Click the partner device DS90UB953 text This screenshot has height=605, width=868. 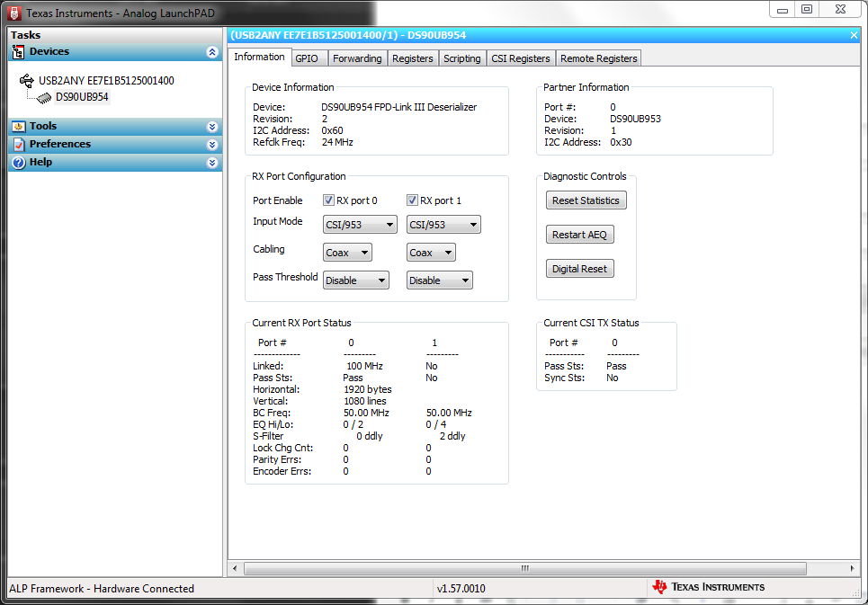[636, 119]
